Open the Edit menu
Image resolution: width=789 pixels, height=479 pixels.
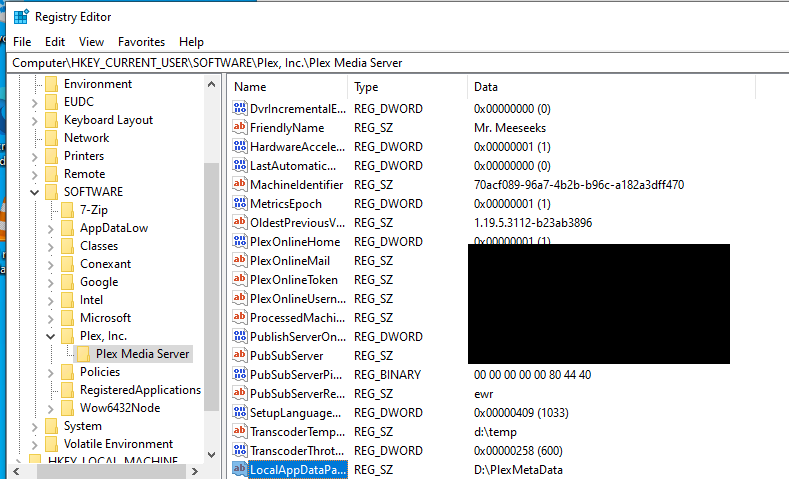(55, 42)
